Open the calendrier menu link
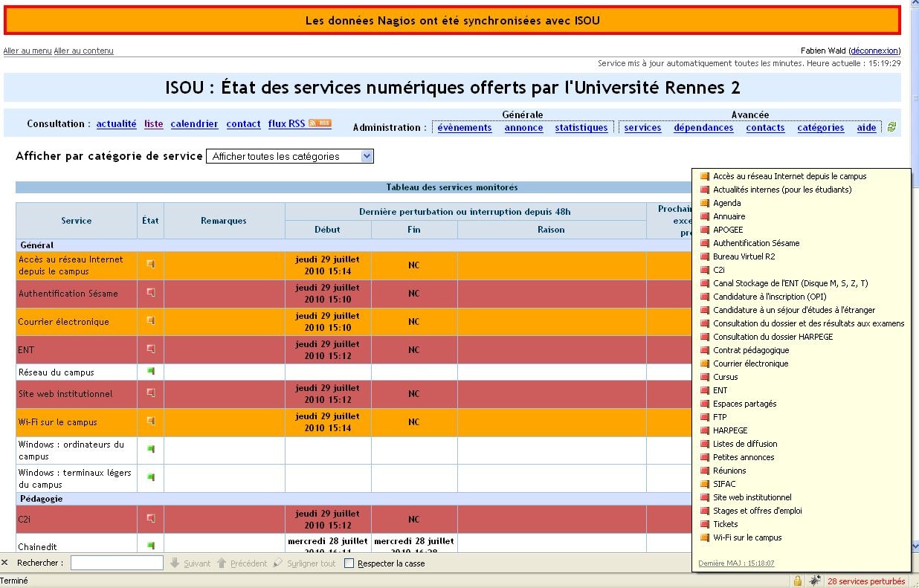 (x=194, y=124)
